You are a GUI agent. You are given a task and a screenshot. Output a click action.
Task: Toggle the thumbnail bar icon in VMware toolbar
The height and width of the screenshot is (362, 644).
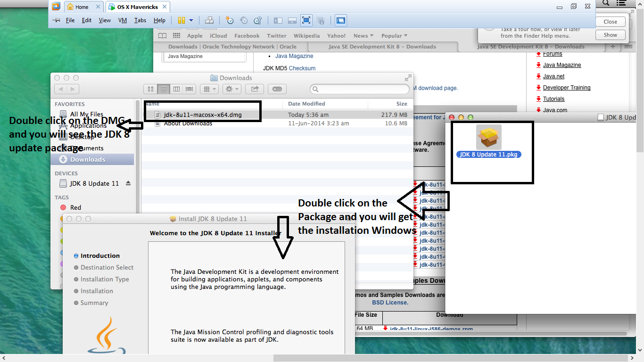point(292,20)
